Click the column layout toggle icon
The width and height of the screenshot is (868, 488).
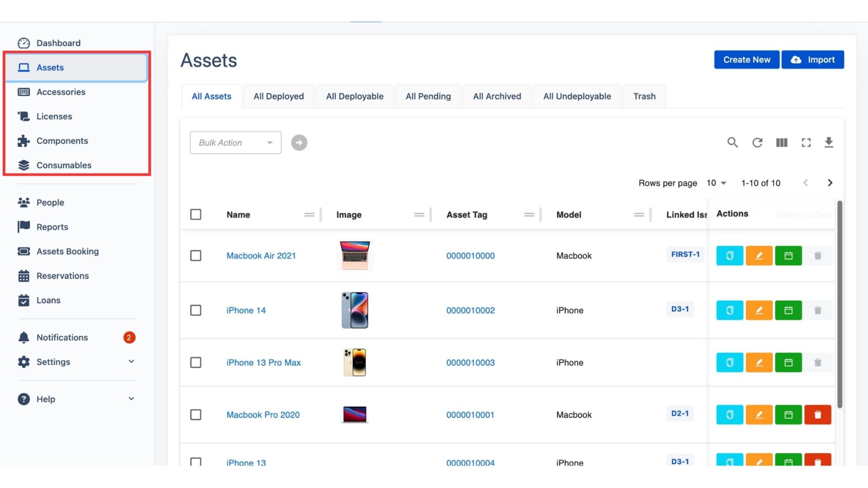(781, 142)
